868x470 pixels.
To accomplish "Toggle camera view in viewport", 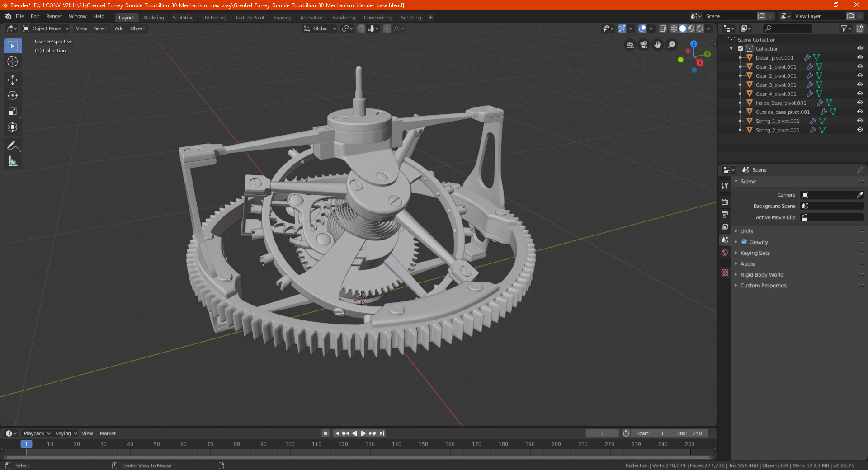I will 644,45.
